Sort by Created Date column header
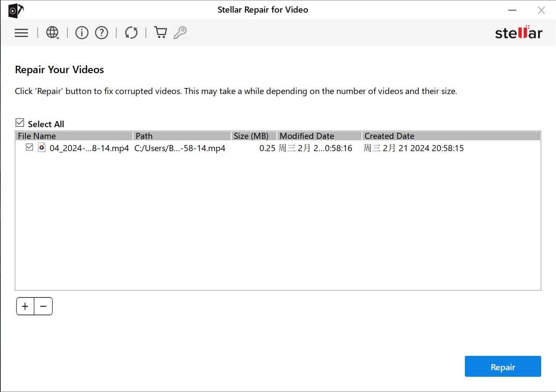Image resolution: width=556 pixels, height=392 pixels. tap(451, 136)
